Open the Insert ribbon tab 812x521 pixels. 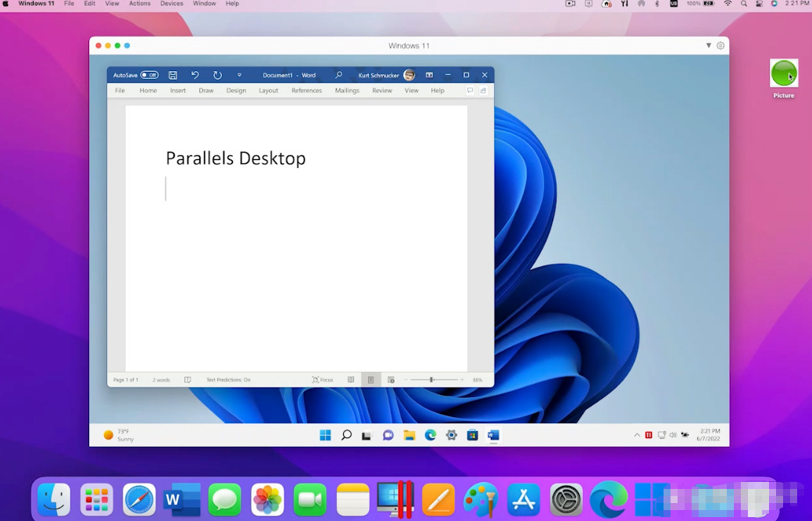178,91
